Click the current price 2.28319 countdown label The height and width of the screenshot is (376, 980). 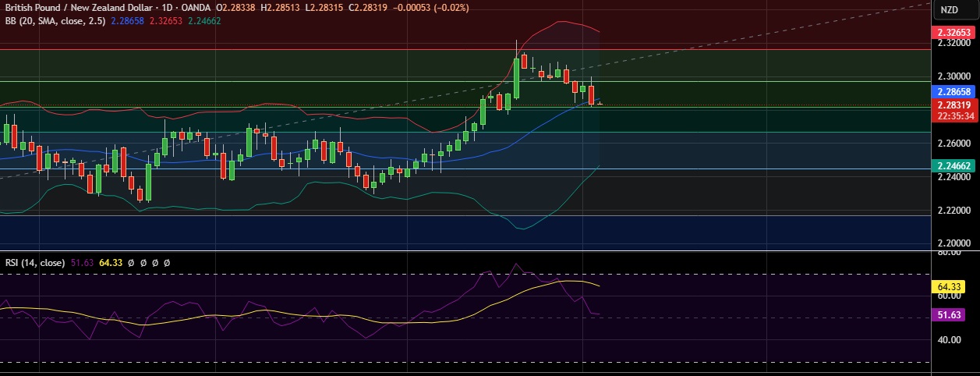pos(953,110)
